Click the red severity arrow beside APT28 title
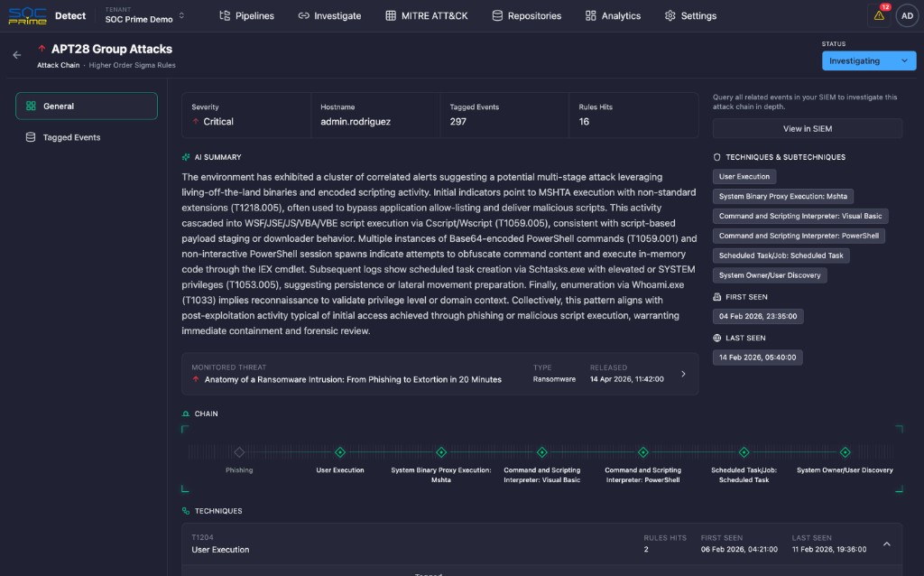 point(42,49)
